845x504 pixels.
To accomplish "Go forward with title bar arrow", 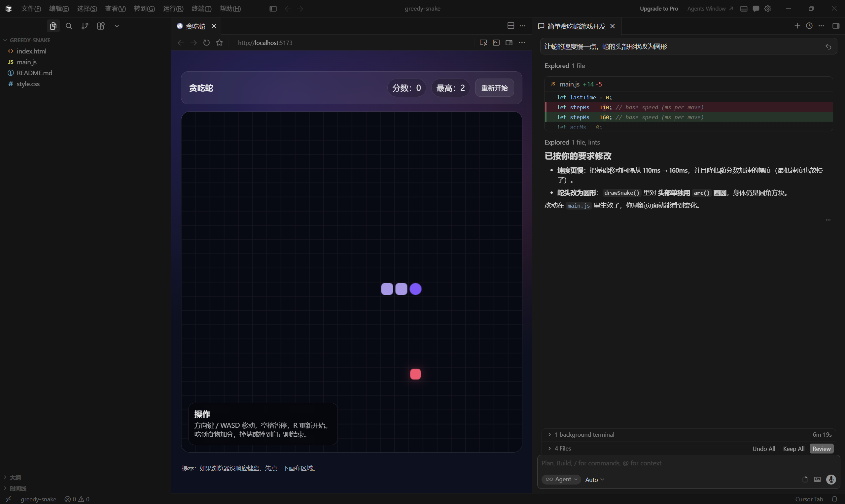I will (300, 9).
